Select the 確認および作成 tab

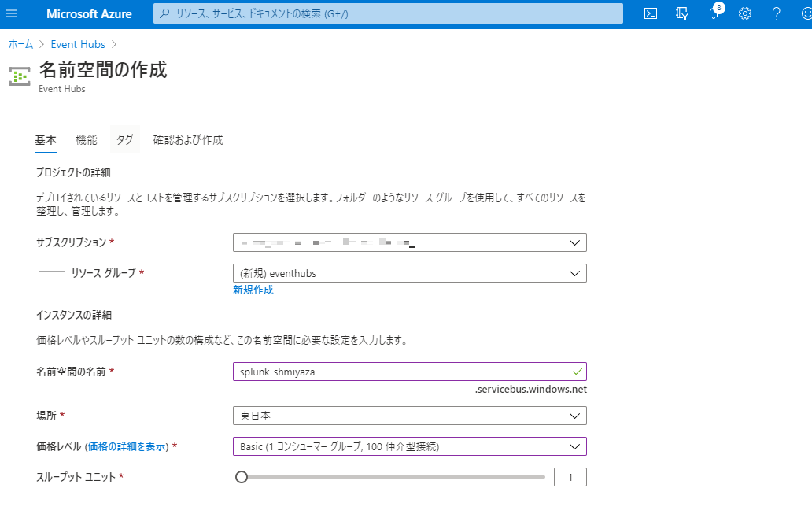coord(189,139)
